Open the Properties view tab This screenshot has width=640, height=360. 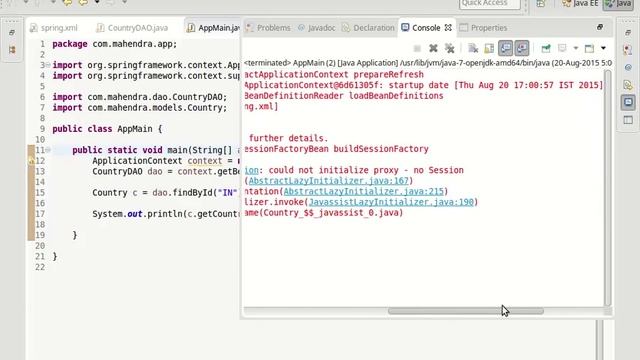coord(484,28)
